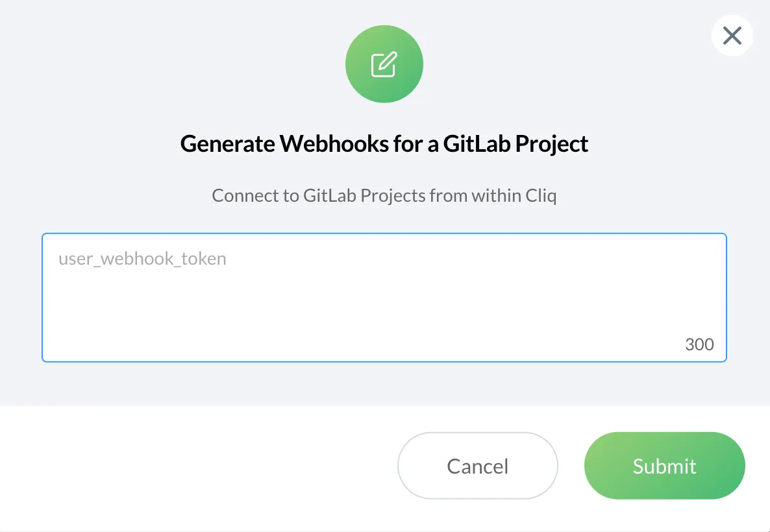Image resolution: width=770 pixels, height=532 pixels.
Task: Click the green pencil edit icon
Action: [384, 65]
